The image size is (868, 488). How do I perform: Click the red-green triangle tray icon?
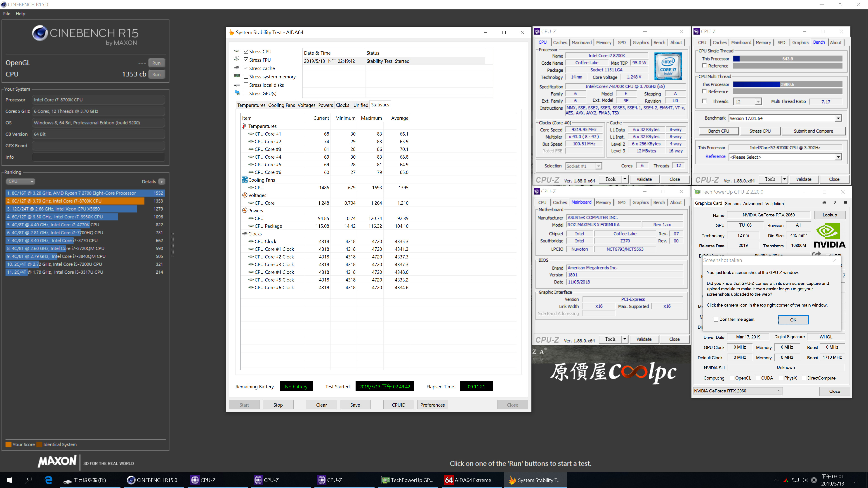pyautogui.click(x=786, y=480)
